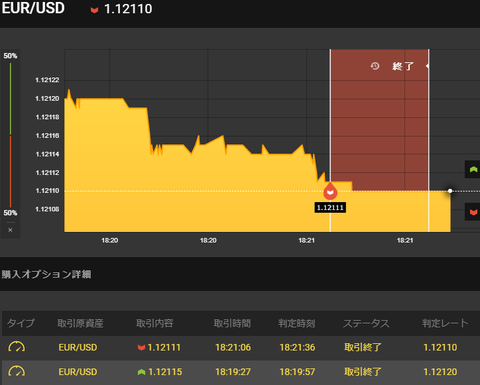Screen dimensions: 480x385
Task: Click the 1.12111 entry price label
Action: [x=330, y=208]
